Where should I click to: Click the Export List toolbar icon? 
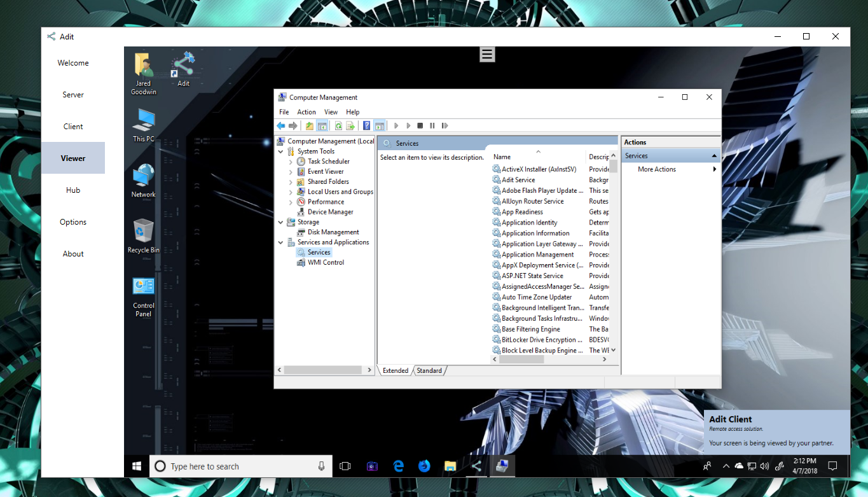[350, 125]
